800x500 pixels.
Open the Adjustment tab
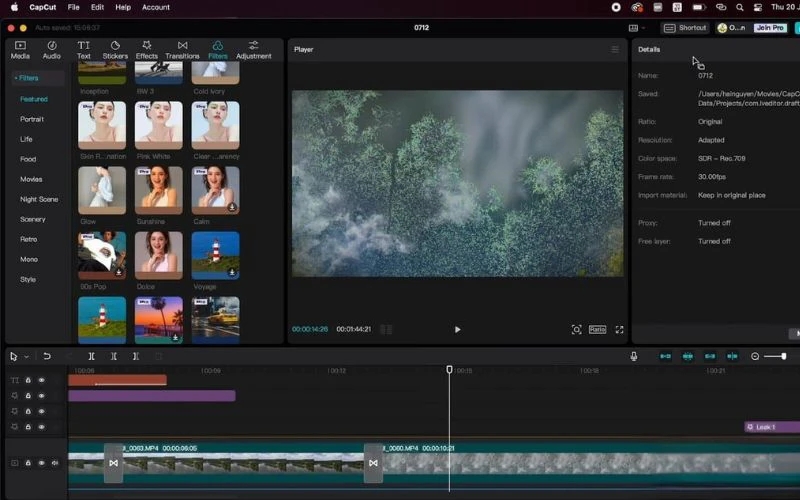pos(254,50)
